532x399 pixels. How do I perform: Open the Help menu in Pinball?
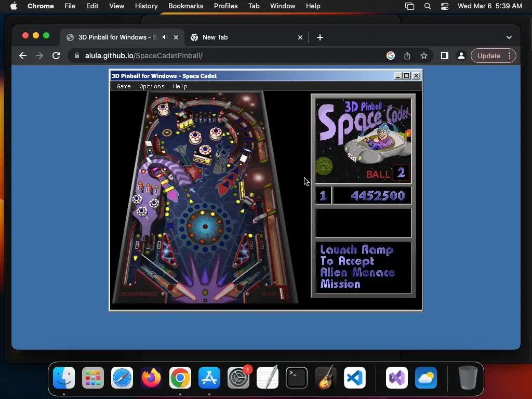point(180,86)
